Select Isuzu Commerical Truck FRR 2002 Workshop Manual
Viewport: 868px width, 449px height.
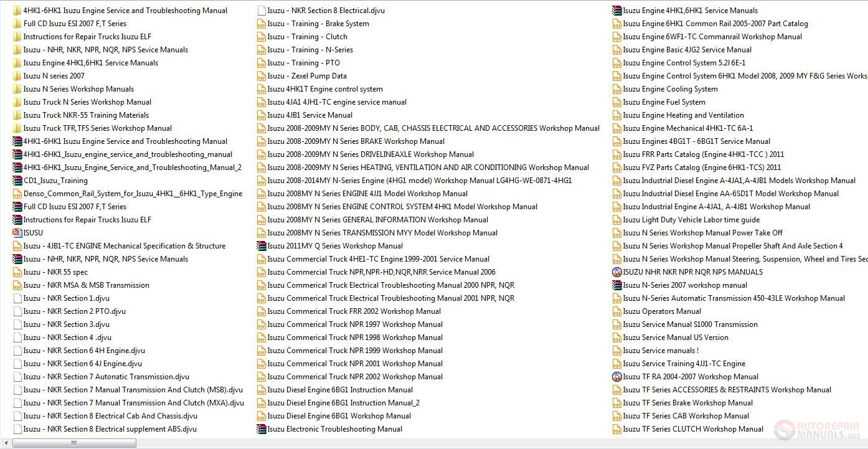(x=354, y=311)
